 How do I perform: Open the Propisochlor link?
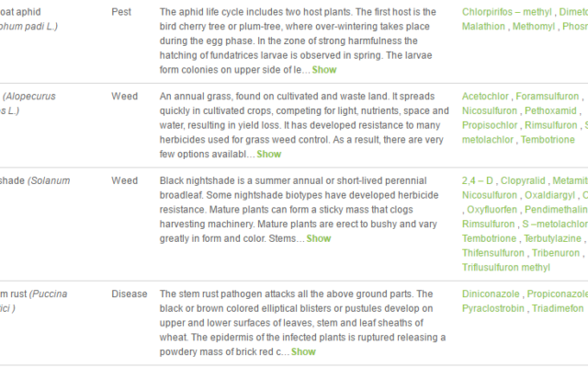(490, 125)
